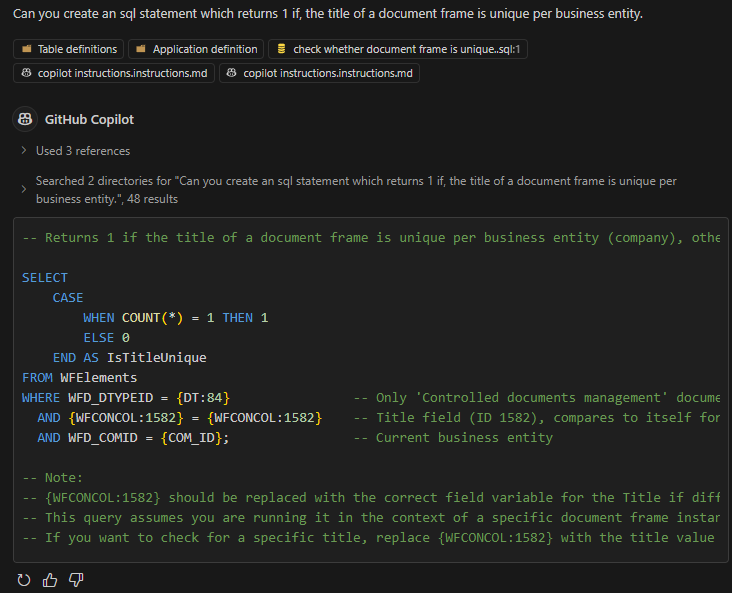732x593 pixels.
Task: Click the user prompt message text
Action: (x=328, y=14)
